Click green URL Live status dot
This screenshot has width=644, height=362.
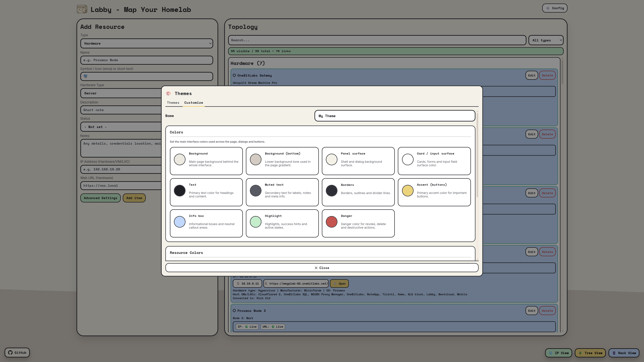273,326
